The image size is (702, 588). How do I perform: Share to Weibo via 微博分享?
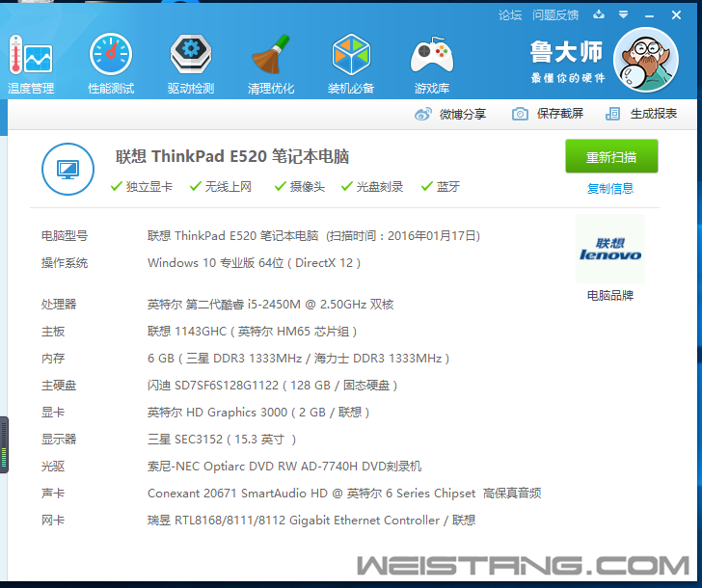tap(451, 114)
